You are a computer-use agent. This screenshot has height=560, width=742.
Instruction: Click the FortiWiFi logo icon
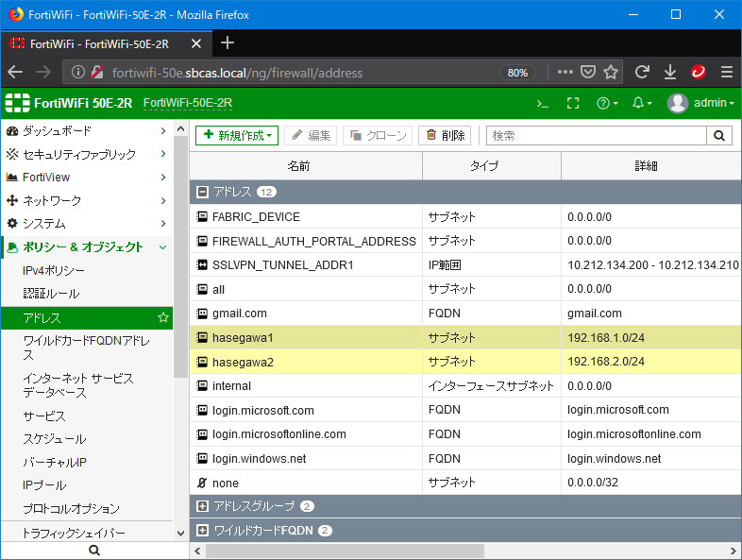17,103
